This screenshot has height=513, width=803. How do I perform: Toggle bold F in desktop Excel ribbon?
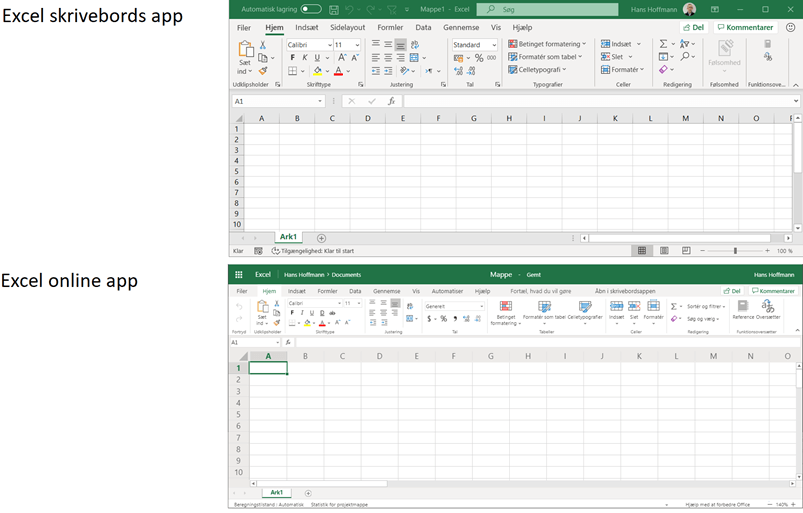(x=292, y=58)
